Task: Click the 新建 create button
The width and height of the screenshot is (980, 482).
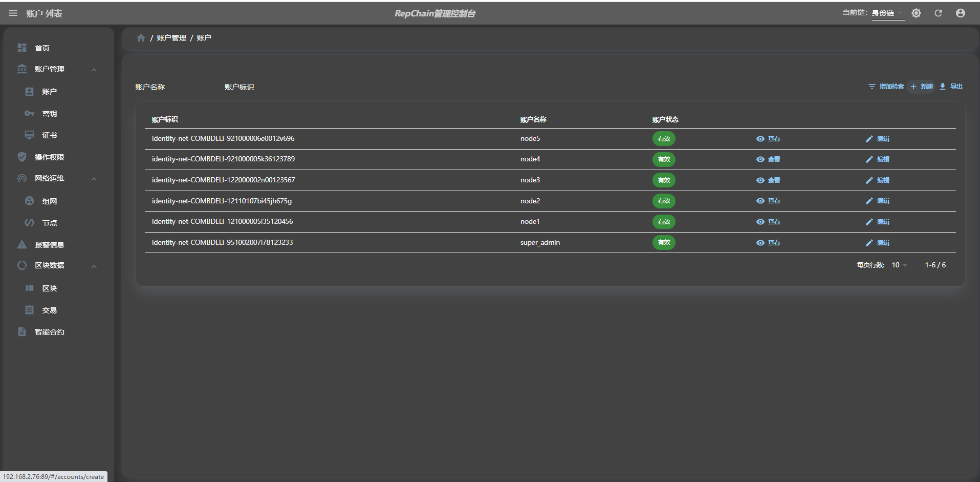Action: pyautogui.click(x=922, y=87)
